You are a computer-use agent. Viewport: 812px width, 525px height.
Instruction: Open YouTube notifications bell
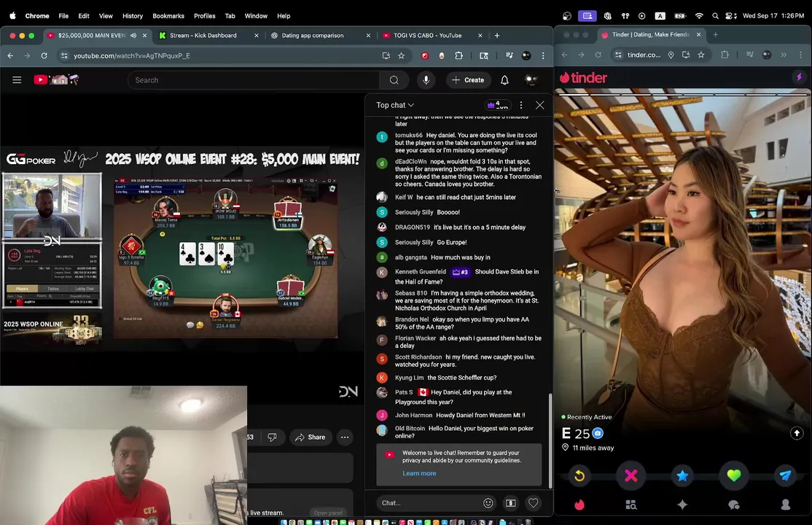click(504, 79)
